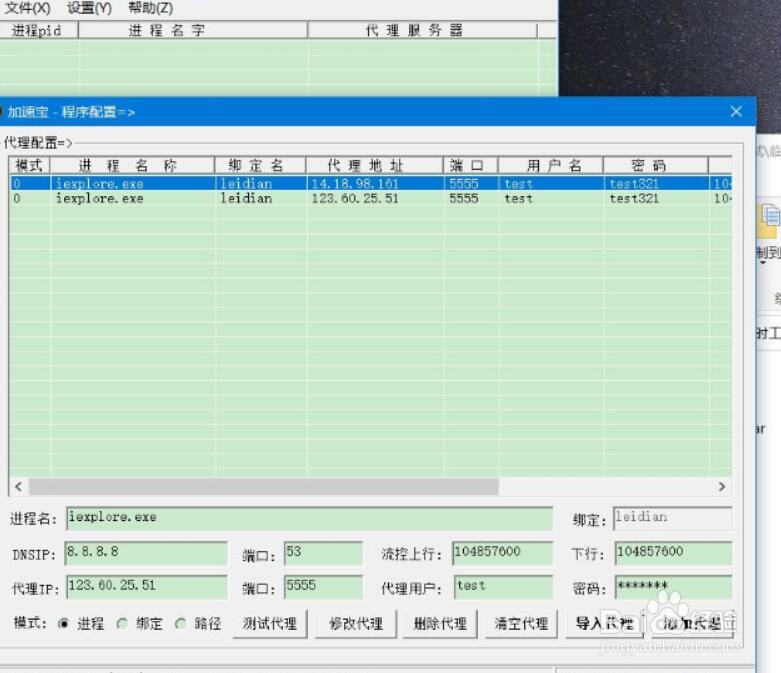Select the 路径 mode radio button

[x=181, y=623]
